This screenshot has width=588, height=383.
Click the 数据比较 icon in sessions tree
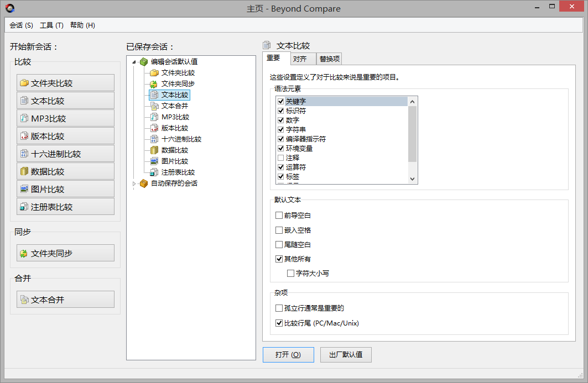point(154,150)
